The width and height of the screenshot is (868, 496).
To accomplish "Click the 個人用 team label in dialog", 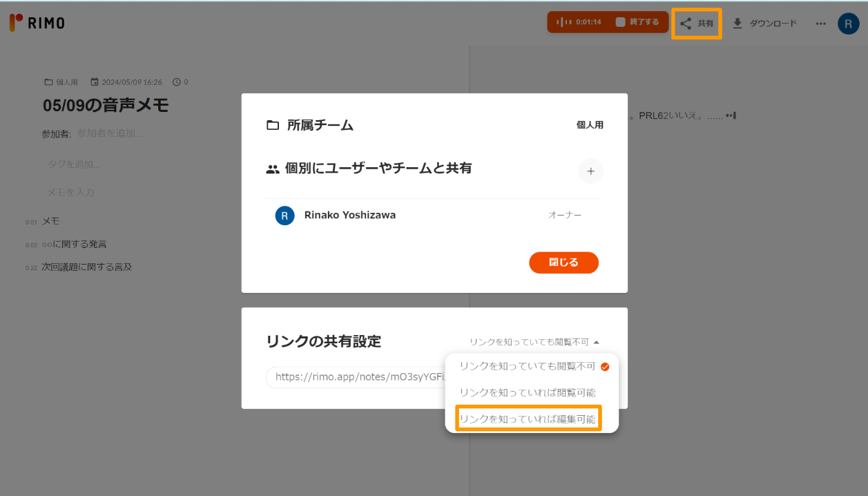I will click(590, 125).
